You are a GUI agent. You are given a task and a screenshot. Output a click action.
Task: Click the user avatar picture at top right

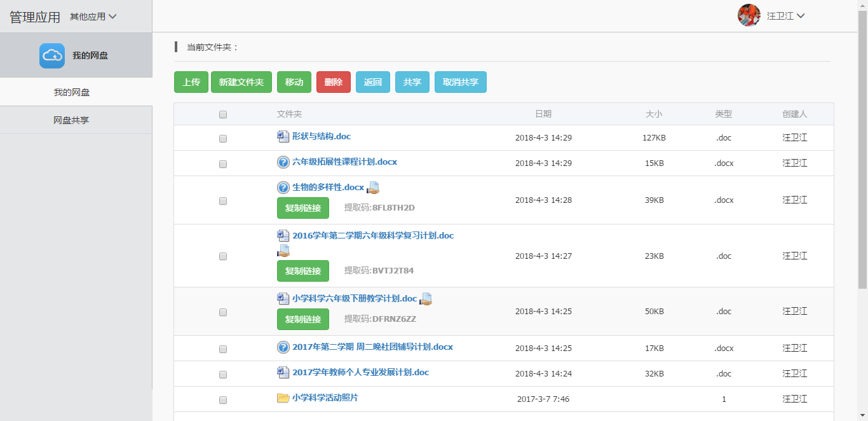(749, 16)
